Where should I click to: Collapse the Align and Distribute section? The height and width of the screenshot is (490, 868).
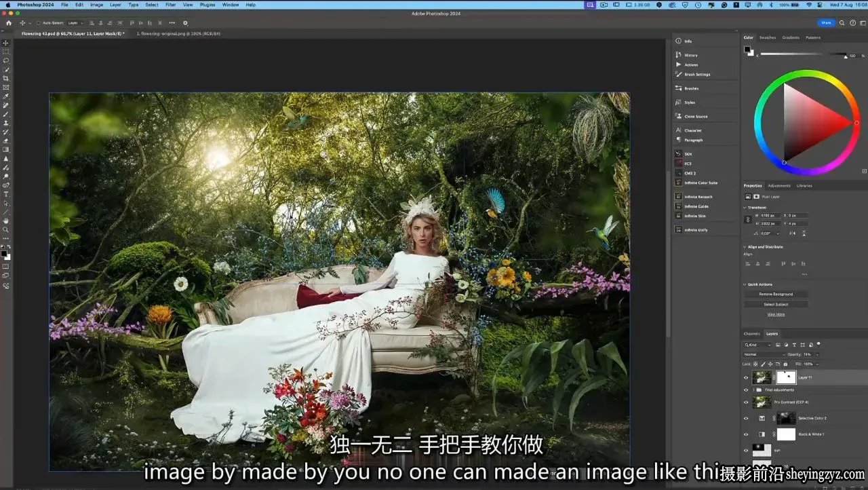click(x=745, y=246)
